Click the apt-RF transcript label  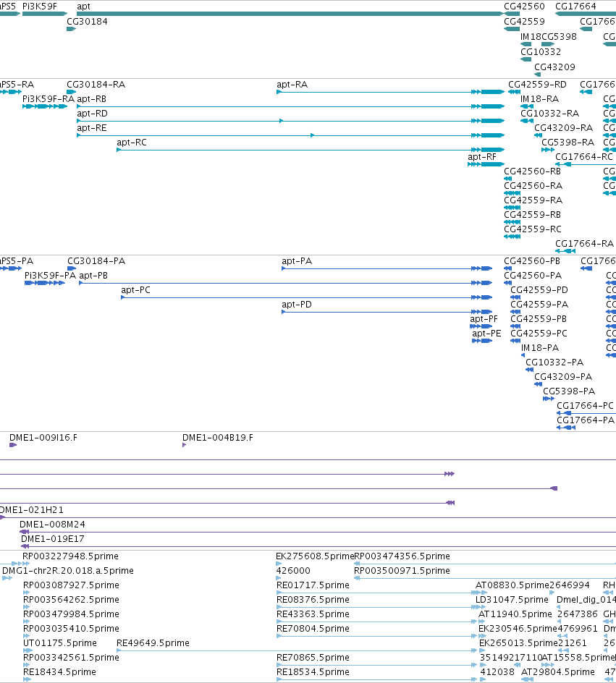tap(482, 157)
